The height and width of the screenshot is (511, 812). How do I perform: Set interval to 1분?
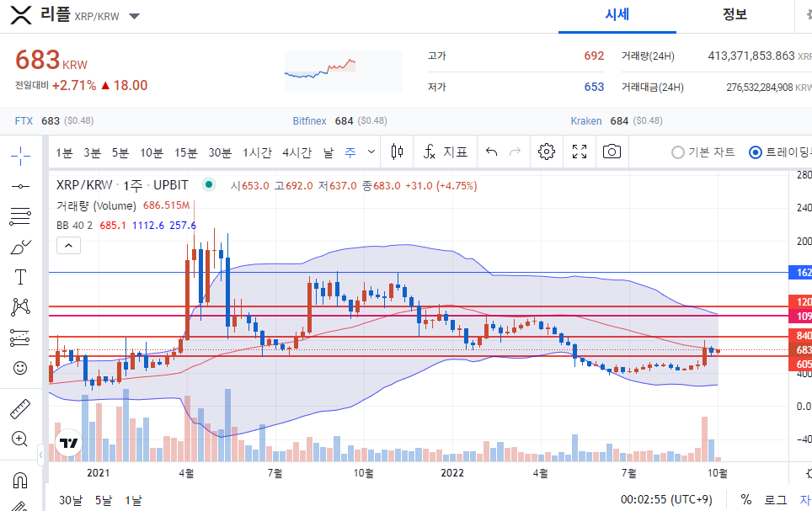pos(64,152)
